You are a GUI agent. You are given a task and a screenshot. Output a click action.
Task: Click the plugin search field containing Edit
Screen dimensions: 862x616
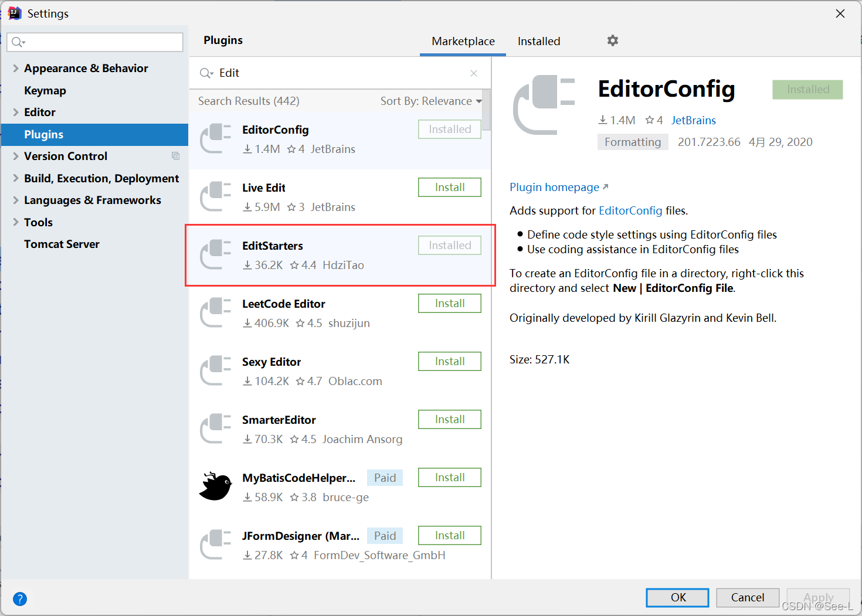[x=340, y=73]
